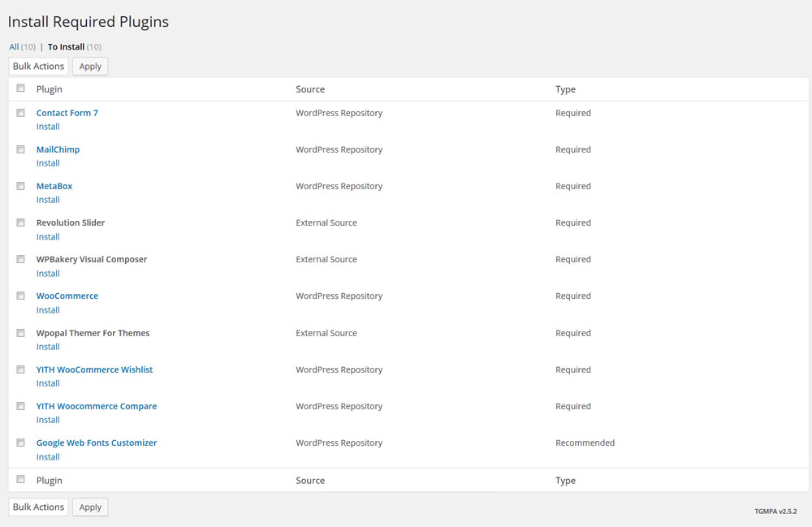
Task: Click the top Apply button
Action: 90,67
